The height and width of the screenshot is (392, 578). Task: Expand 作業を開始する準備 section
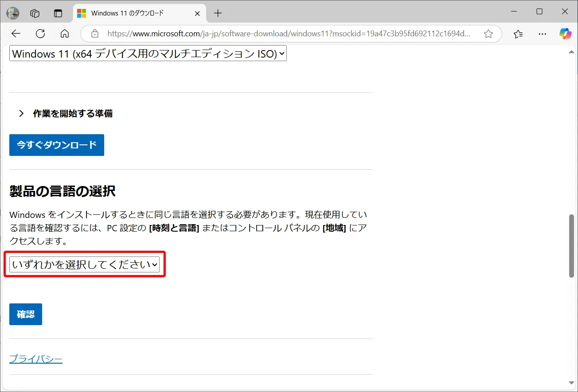(x=66, y=113)
